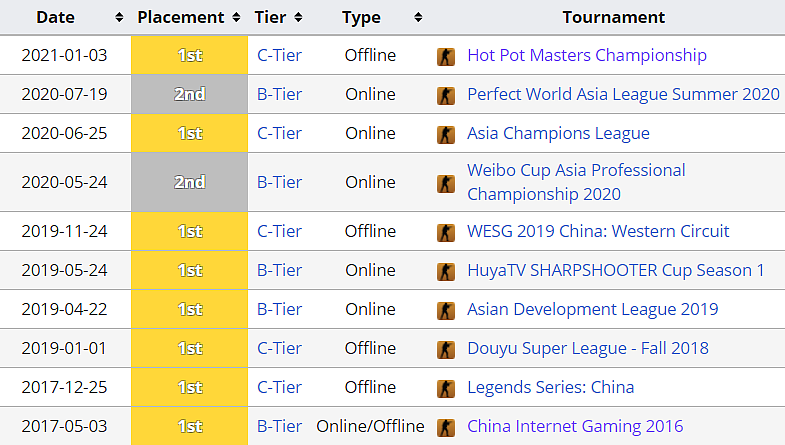This screenshot has height=445, width=785.
Task: Open China Internet Gaming 2016 link
Action: 575,426
